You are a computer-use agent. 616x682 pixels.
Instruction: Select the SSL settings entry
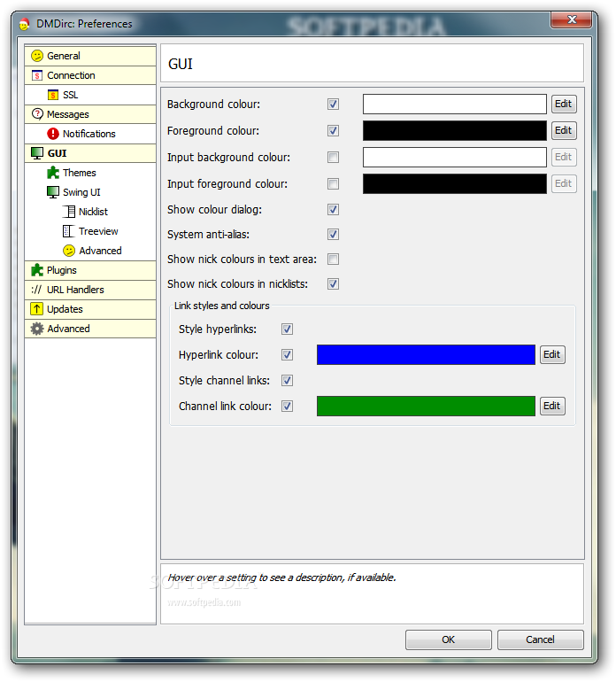(x=90, y=95)
